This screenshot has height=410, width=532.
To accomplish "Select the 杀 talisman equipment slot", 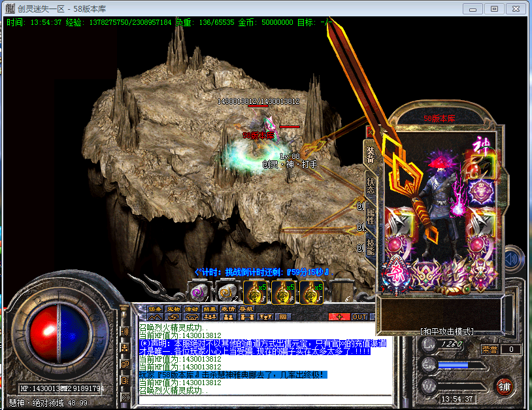I will click(396, 274).
